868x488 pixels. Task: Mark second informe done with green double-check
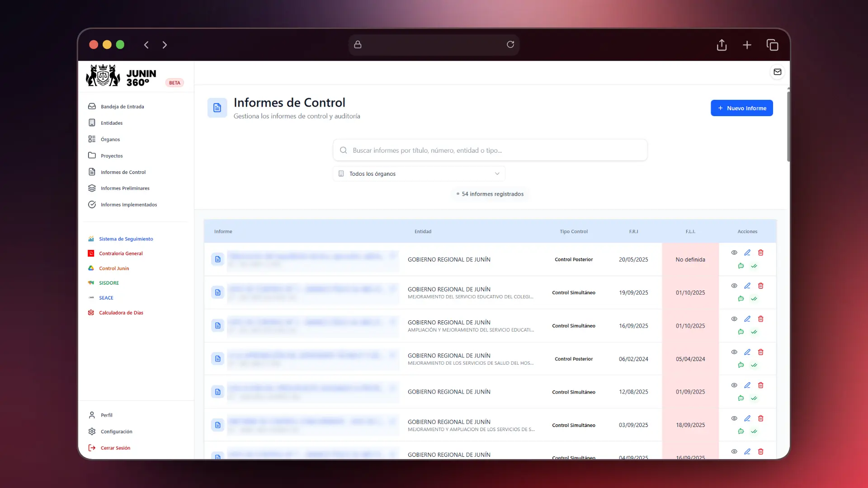coord(754,299)
